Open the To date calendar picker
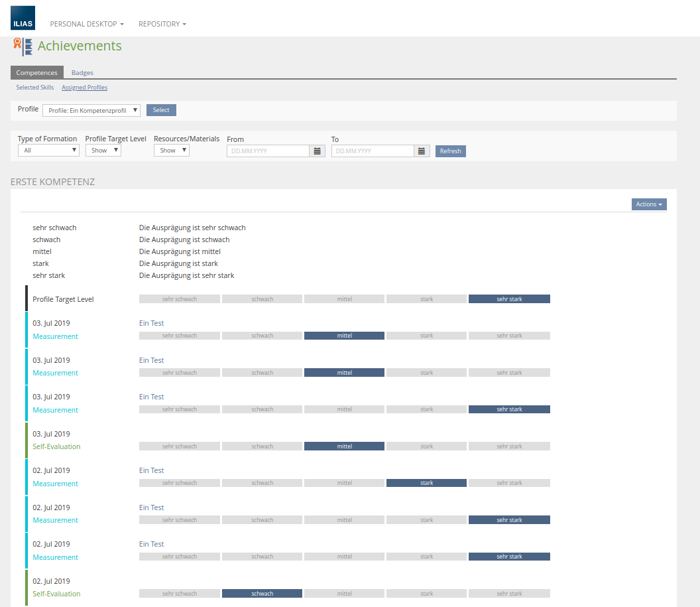Viewport: 700px width, 607px height. coord(422,151)
